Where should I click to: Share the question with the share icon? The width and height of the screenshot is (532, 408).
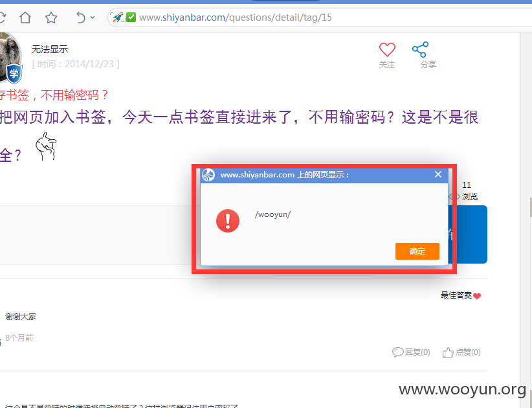coord(421,50)
